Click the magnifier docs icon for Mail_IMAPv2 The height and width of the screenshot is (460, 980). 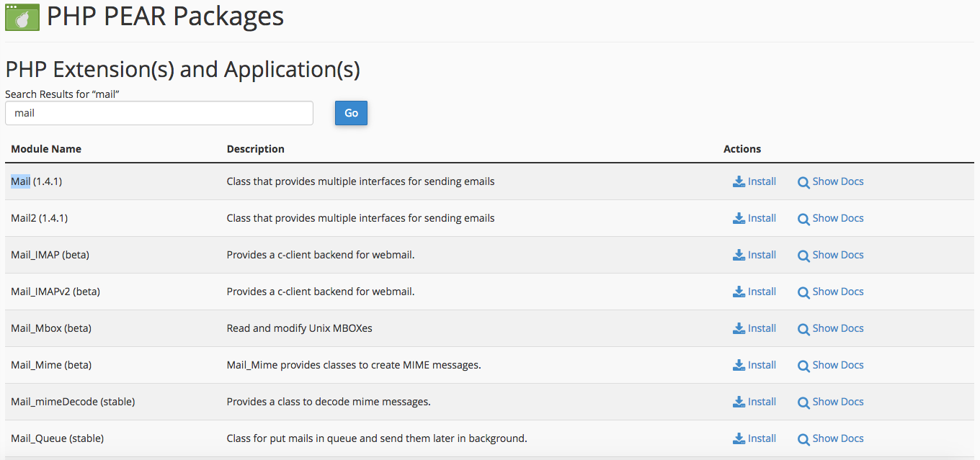tap(803, 292)
